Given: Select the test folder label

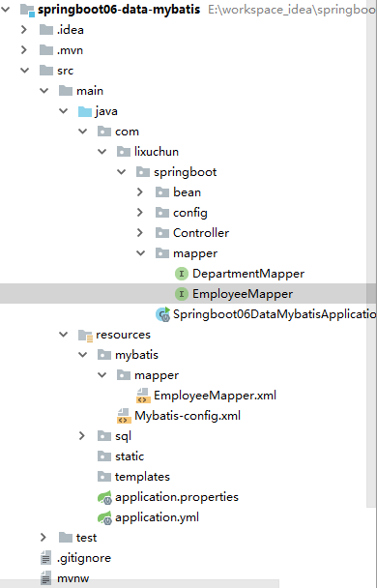Looking at the screenshot, I should (87, 538).
